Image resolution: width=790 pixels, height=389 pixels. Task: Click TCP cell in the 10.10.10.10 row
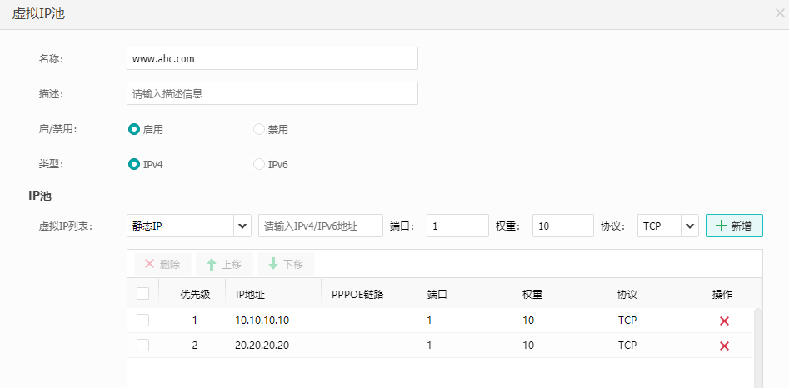point(627,320)
